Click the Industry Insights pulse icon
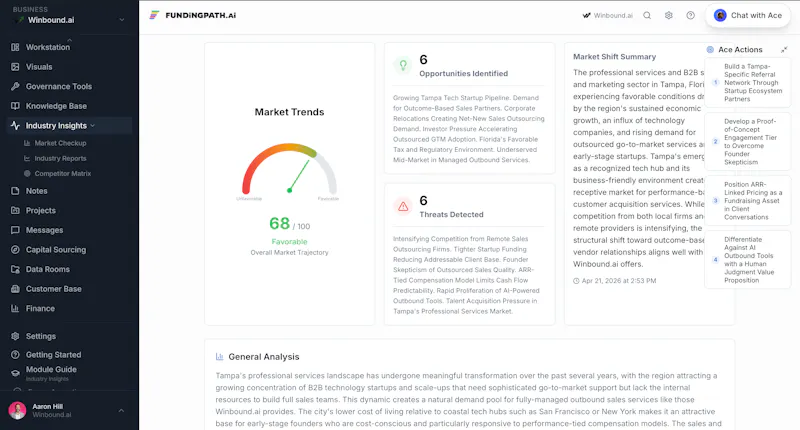Viewport: 800px width, 430px height. tap(15, 125)
